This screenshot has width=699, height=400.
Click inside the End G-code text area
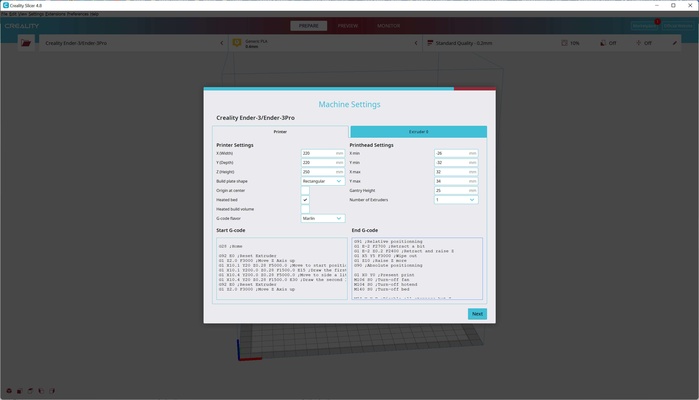[x=417, y=268]
